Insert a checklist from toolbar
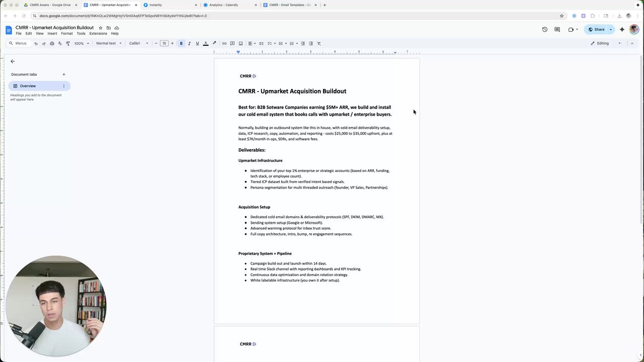The image size is (644, 362). pos(270,43)
